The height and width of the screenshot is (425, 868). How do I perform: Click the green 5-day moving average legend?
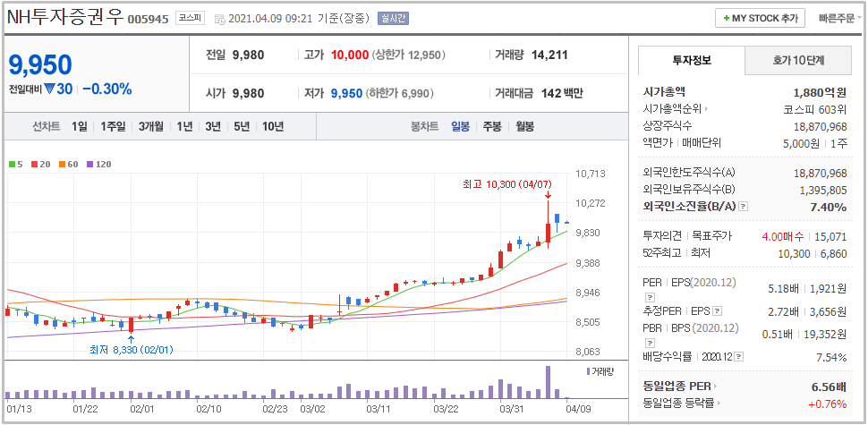[x=15, y=165]
